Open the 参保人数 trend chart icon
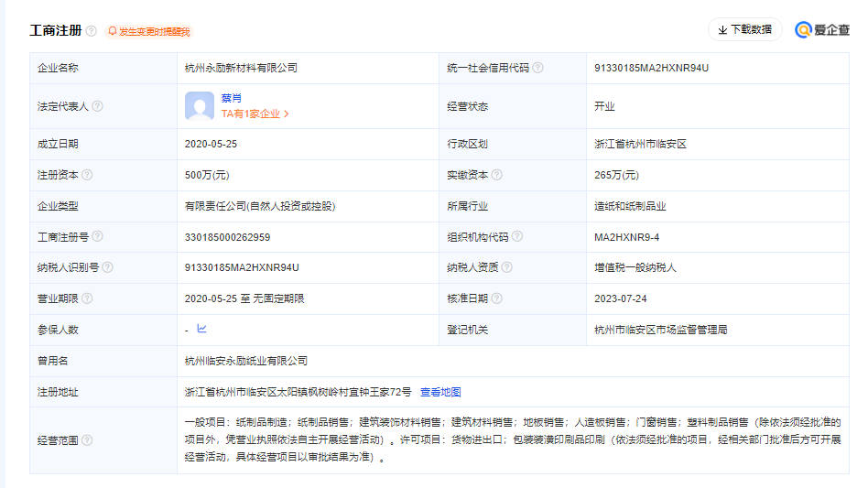The height and width of the screenshot is (488, 868). click(x=201, y=329)
